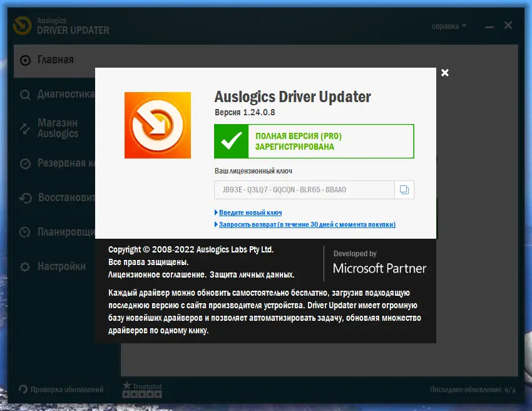Click the Магазин Auslogics wrench icon
This screenshot has height=411, width=532.
pos(25,128)
